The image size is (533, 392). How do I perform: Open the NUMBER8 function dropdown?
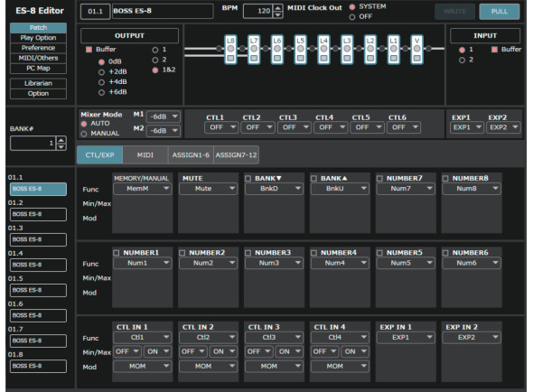pyautogui.click(x=472, y=189)
